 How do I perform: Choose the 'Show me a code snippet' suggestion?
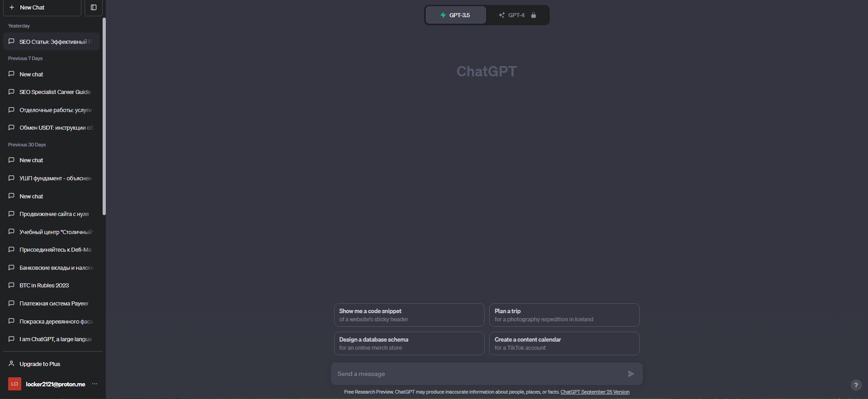(409, 315)
